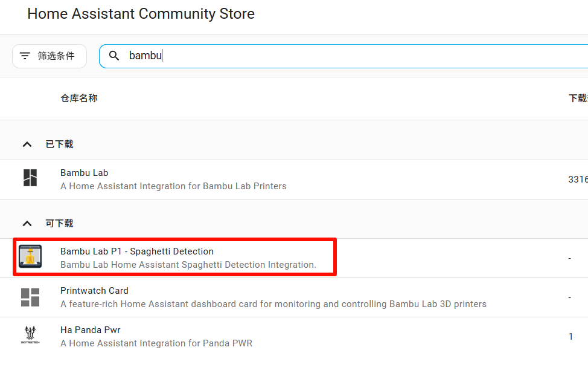The height and width of the screenshot is (379, 588).
Task: Click the 可下载 group label
Action: pos(59,224)
